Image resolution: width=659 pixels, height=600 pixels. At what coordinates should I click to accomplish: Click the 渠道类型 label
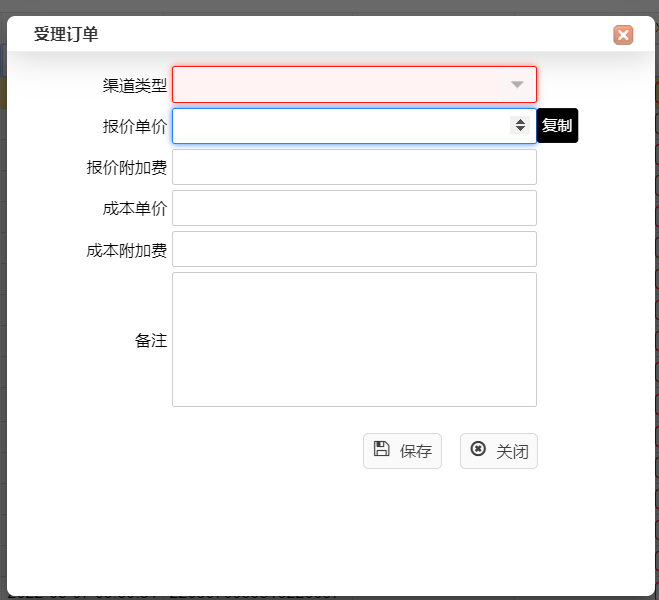coord(134,86)
